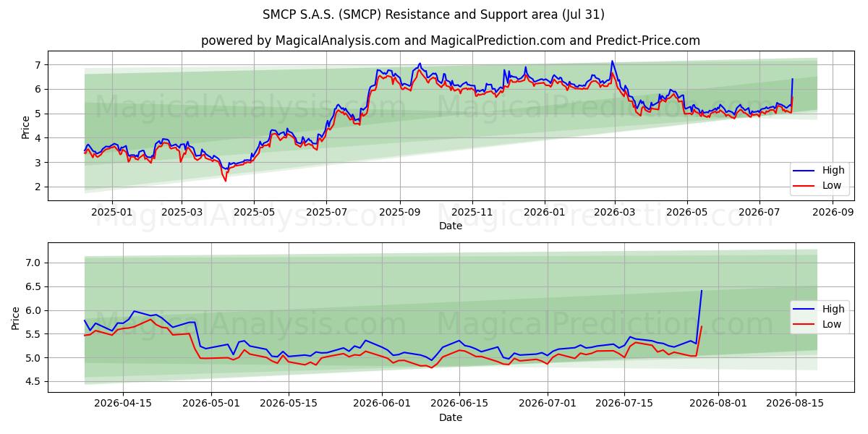Click the '2026-05' x-axis label on top chart
868x434 pixels.
[x=686, y=213]
